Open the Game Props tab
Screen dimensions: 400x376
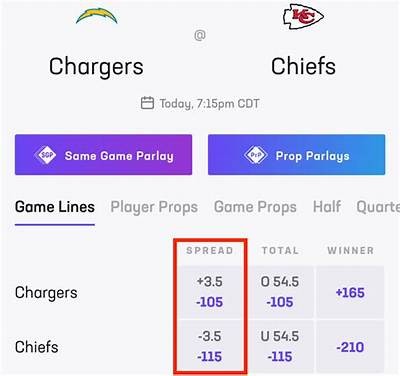[255, 207]
